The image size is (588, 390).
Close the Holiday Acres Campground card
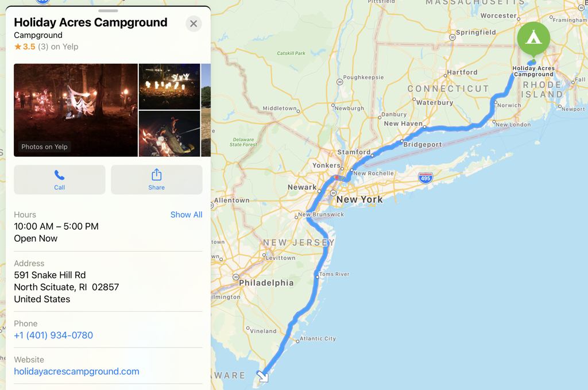[194, 24]
